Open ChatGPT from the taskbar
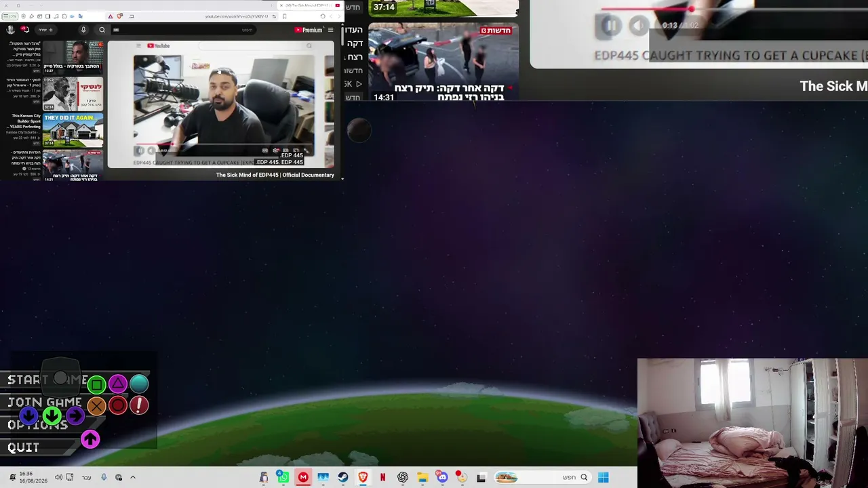868x488 pixels. coord(403,477)
